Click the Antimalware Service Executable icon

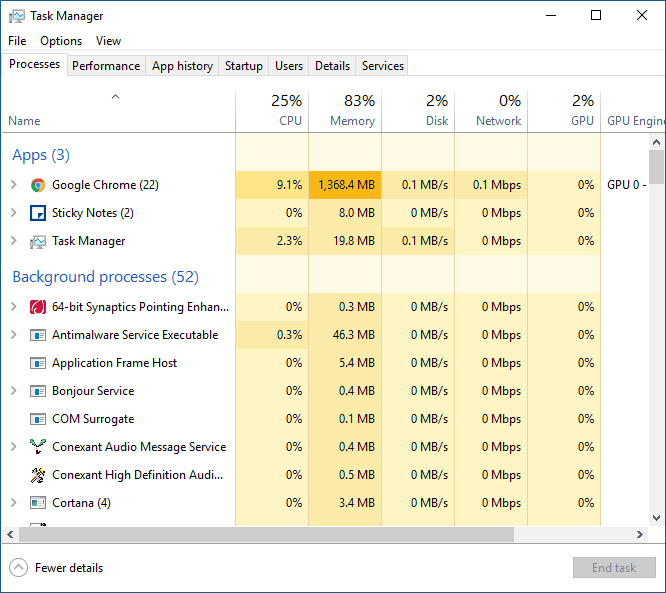pos(38,335)
